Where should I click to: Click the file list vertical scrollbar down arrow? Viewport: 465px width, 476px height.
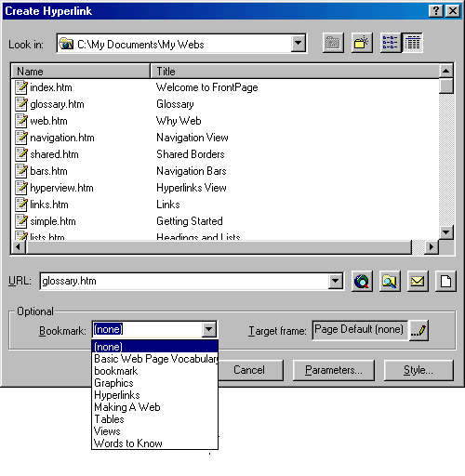[x=446, y=232]
